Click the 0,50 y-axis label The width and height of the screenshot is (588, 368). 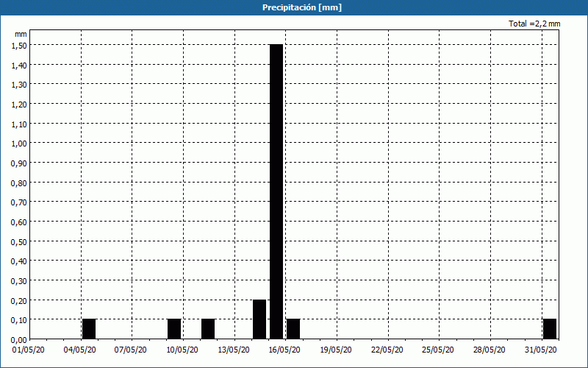pyautogui.click(x=19, y=242)
